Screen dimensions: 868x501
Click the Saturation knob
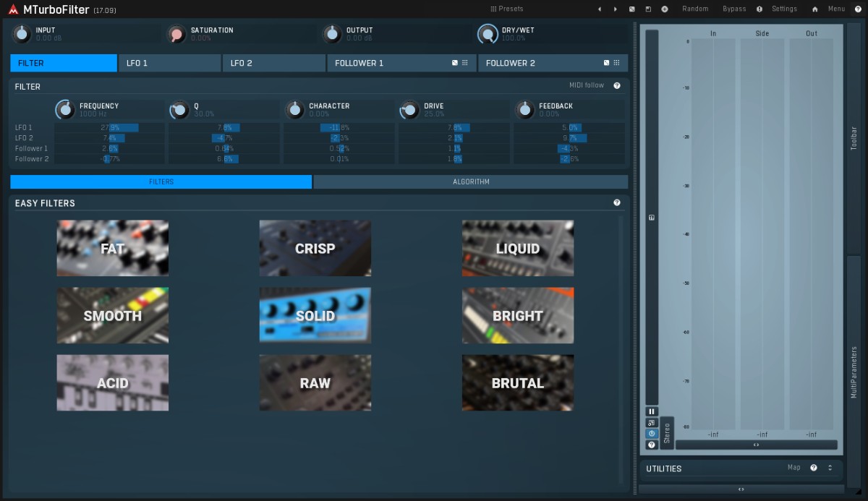pyautogui.click(x=176, y=34)
